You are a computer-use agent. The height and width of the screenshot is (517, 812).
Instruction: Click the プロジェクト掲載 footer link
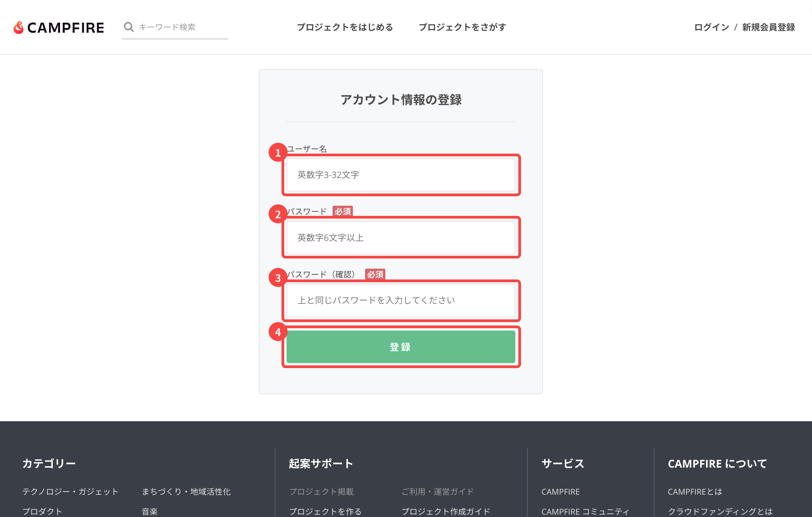(x=321, y=492)
